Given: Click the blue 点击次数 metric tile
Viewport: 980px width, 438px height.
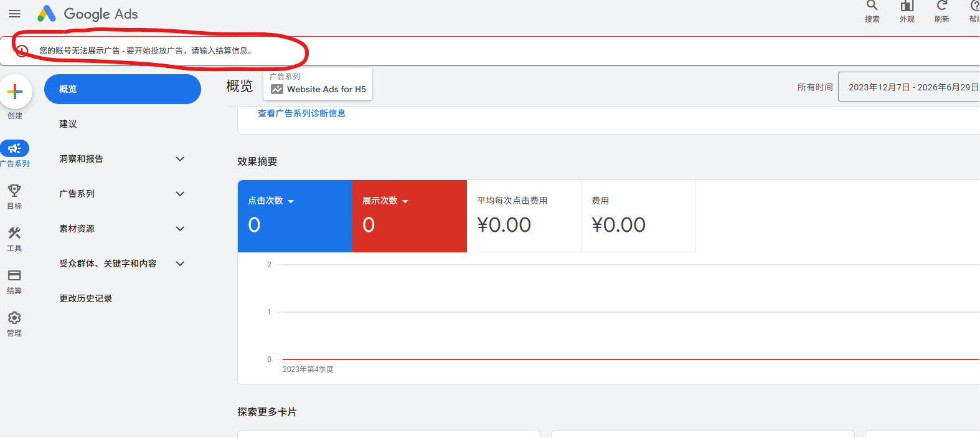Looking at the screenshot, I should click(295, 216).
